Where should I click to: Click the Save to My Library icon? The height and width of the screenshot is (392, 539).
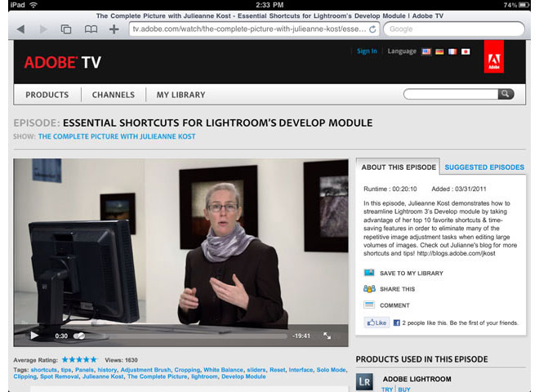click(369, 273)
